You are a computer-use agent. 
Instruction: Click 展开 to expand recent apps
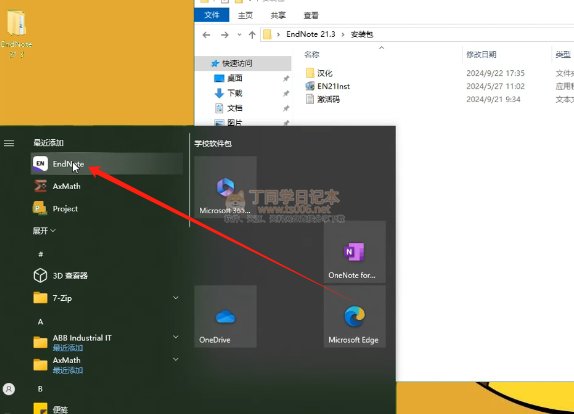44,231
